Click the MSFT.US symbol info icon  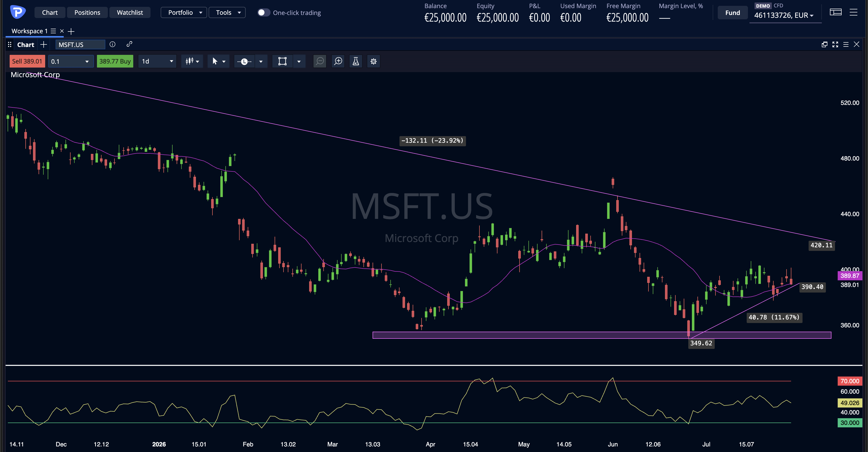point(112,44)
